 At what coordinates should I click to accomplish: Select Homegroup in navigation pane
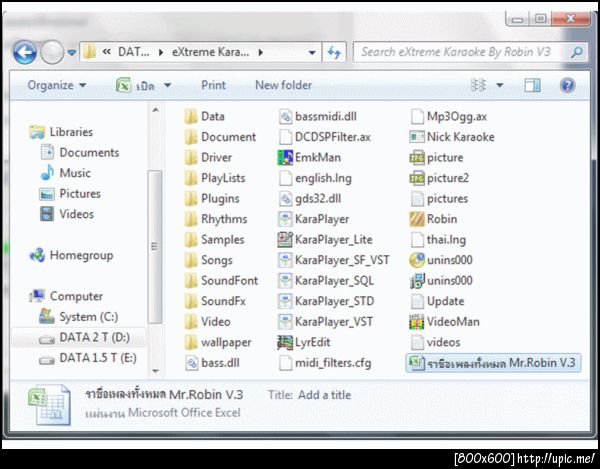[71, 255]
